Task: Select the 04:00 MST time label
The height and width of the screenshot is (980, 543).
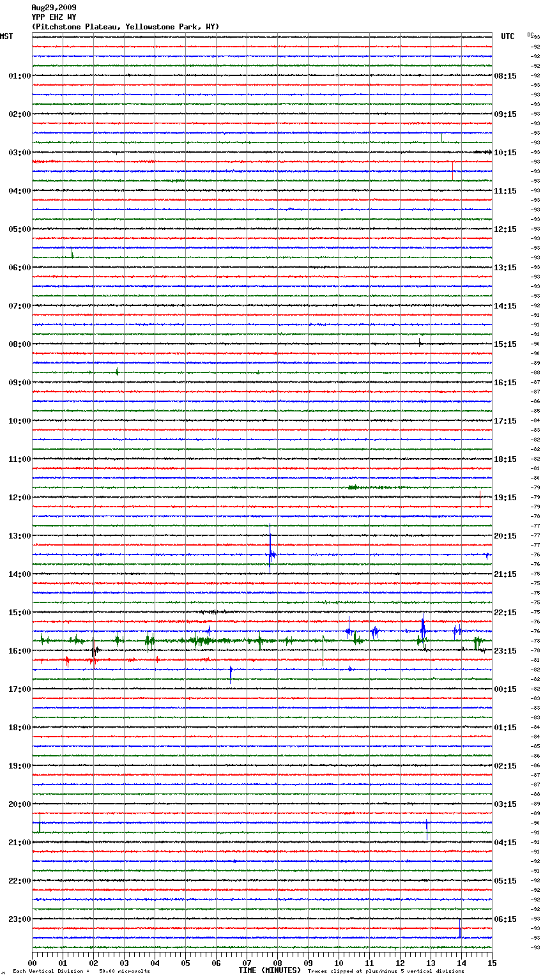Action: (x=20, y=191)
